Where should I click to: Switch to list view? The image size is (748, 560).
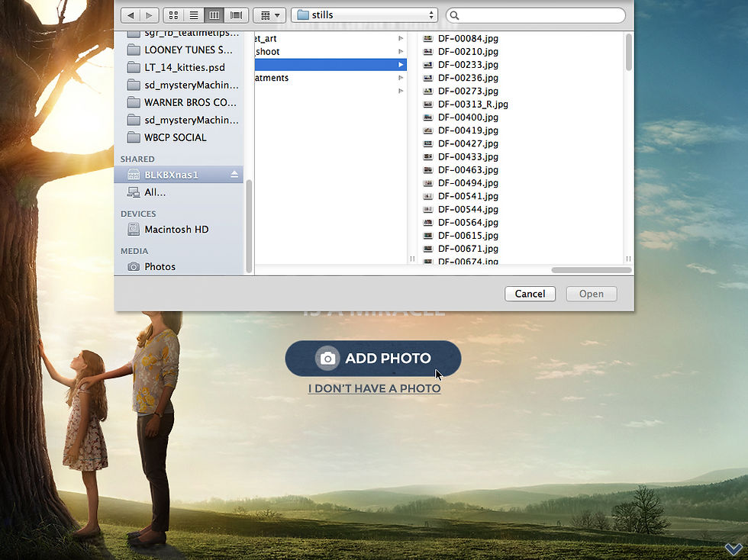194,15
